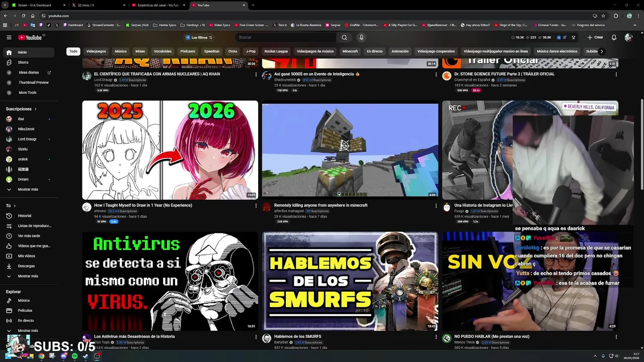This screenshot has height=362, width=644.
Task: Select the Inicio sidebar item
Action: coord(28,52)
